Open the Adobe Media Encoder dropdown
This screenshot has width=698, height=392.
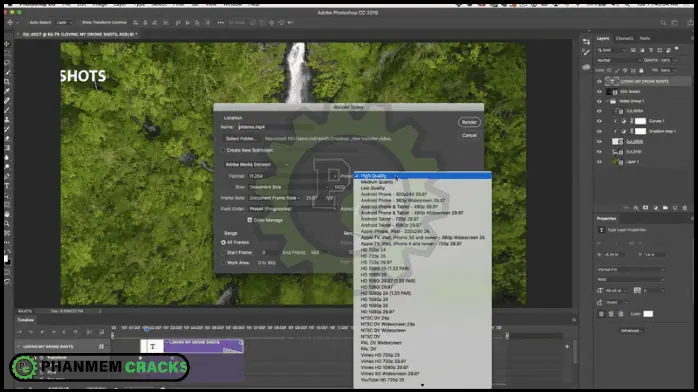point(256,165)
